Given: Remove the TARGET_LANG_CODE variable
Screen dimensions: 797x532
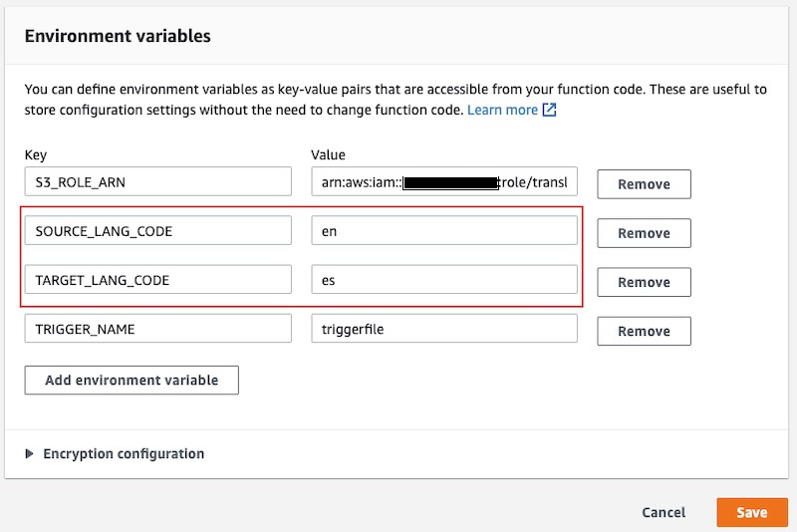Looking at the screenshot, I should tap(644, 282).
